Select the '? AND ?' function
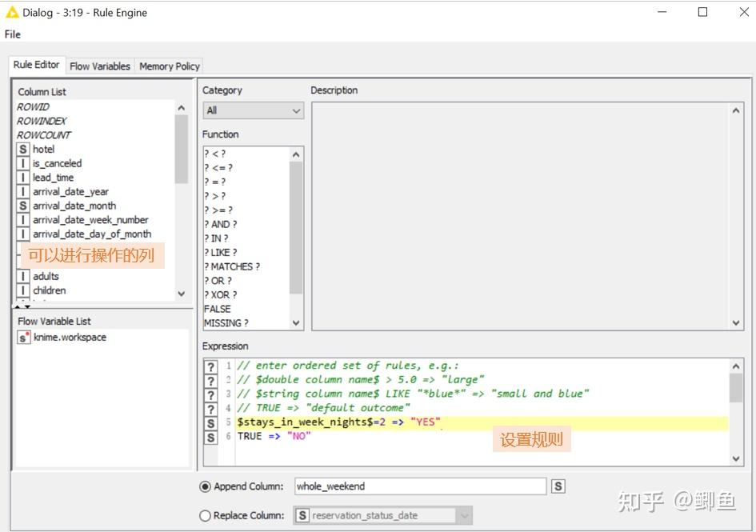Screen dimensions: 756x532 pos(221,224)
